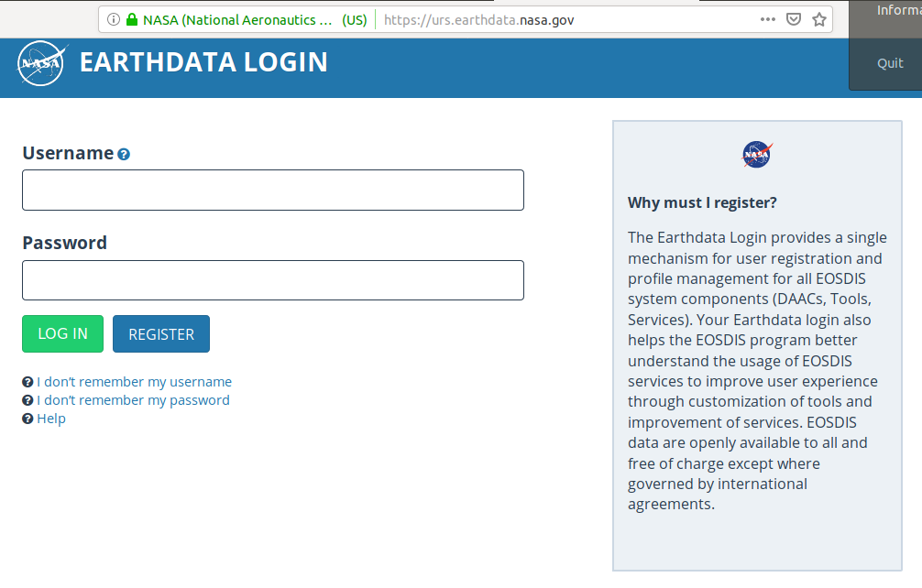Click the NASA meatball logo in sidebar panel
Screen dimensions: 922x588
[x=756, y=154]
